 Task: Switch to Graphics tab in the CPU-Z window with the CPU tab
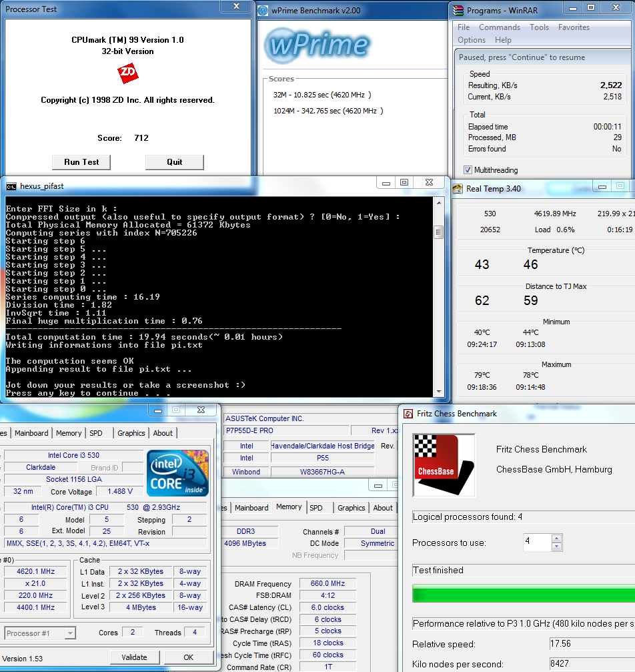pyautogui.click(x=131, y=433)
